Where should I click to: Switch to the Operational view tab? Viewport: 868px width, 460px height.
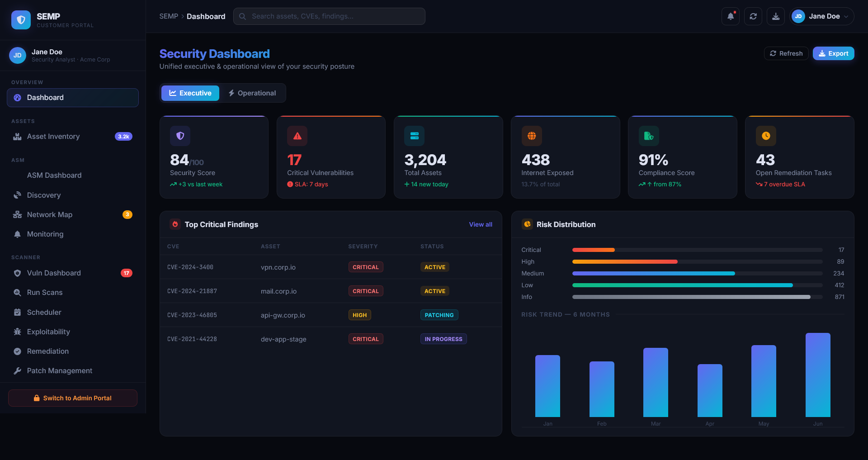(x=252, y=93)
